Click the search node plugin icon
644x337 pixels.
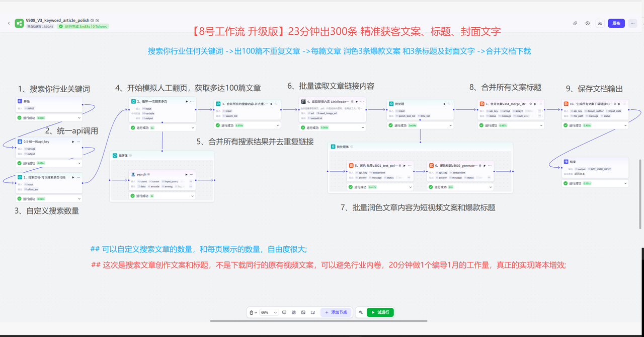click(x=133, y=174)
